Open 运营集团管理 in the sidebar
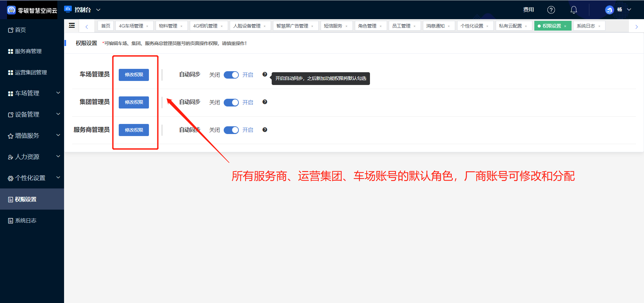This screenshot has height=303, width=644. pos(32,72)
